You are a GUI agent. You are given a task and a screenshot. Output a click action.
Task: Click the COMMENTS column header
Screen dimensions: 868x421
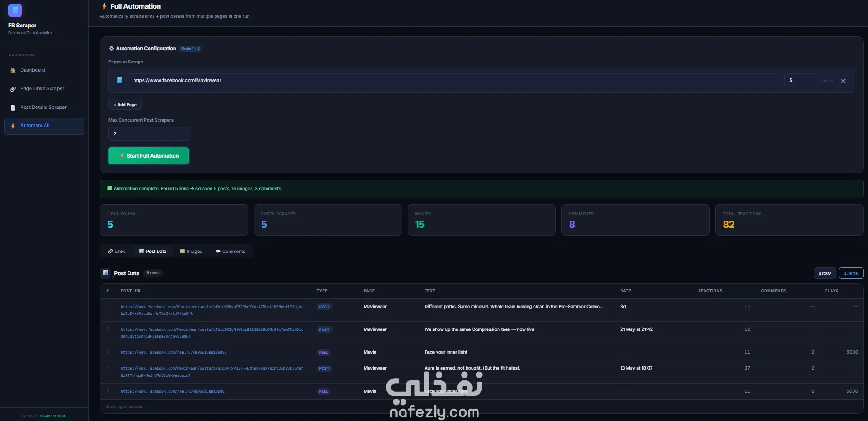tap(773, 291)
